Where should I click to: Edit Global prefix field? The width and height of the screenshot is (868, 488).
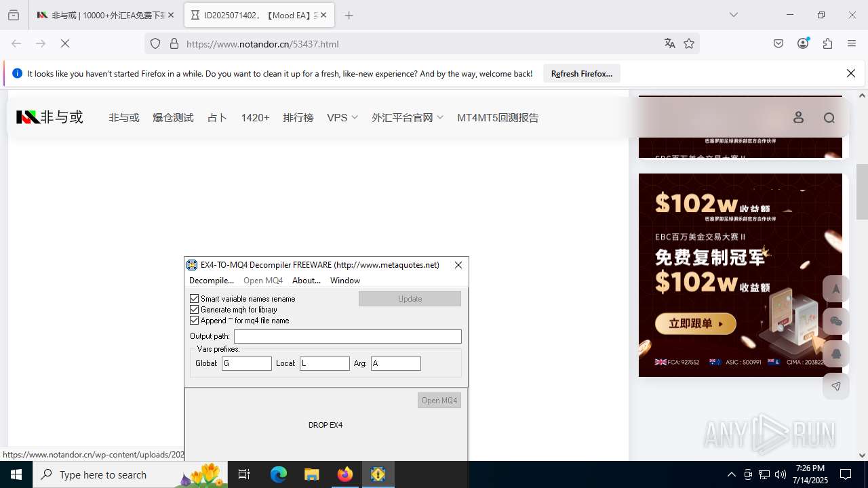[247, 363]
